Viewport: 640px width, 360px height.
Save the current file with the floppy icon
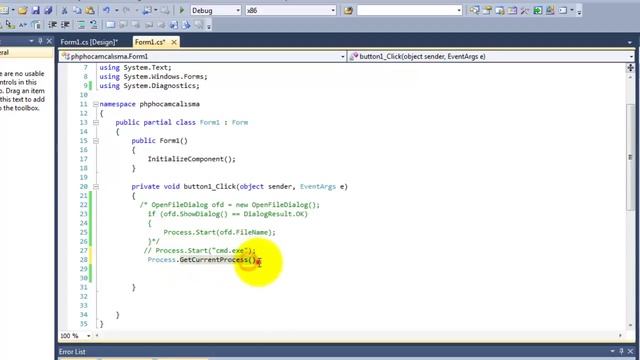tap(36, 10)
